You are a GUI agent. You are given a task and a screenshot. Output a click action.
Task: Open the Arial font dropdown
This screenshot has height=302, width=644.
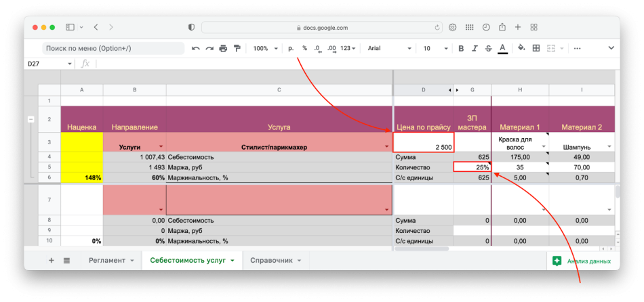(x=389, y=49)
